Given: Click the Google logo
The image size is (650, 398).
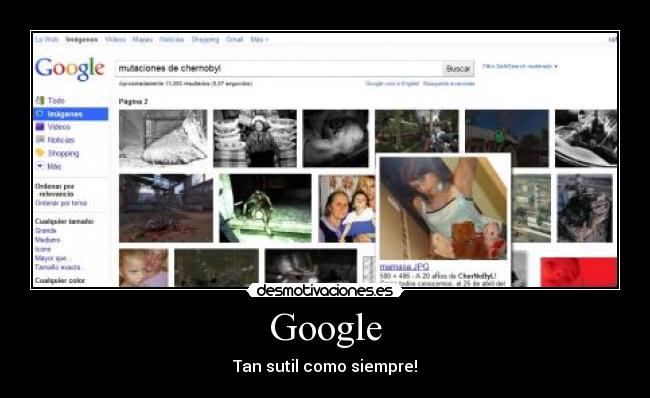Looking at the screenshot, I should click(69, 68).
